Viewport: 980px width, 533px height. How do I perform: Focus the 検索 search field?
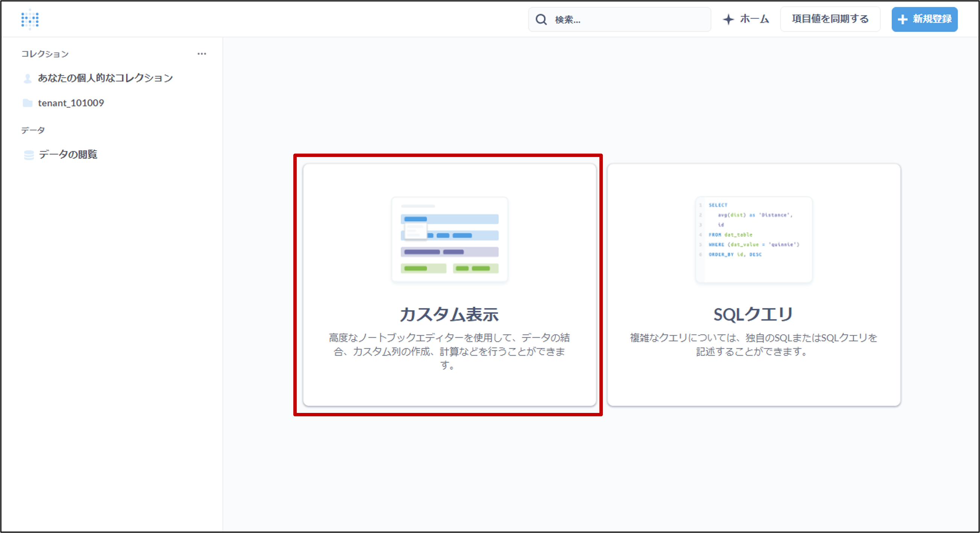click(x=628, y=20)
